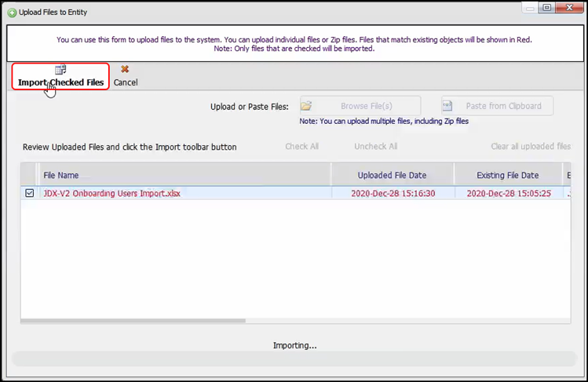The height and width of the screenshot is (382, 588).
Task: Click the horizontal scrollbar under file list
Action: pyautogui.click(x=133, y=320)
